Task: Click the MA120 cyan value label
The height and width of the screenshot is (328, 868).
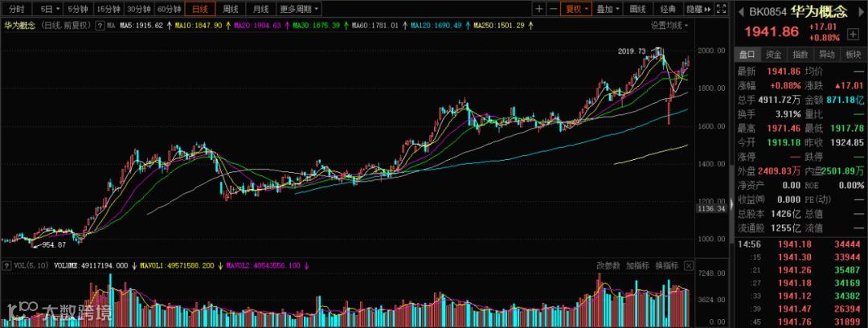Action: [x=436, y=26]
